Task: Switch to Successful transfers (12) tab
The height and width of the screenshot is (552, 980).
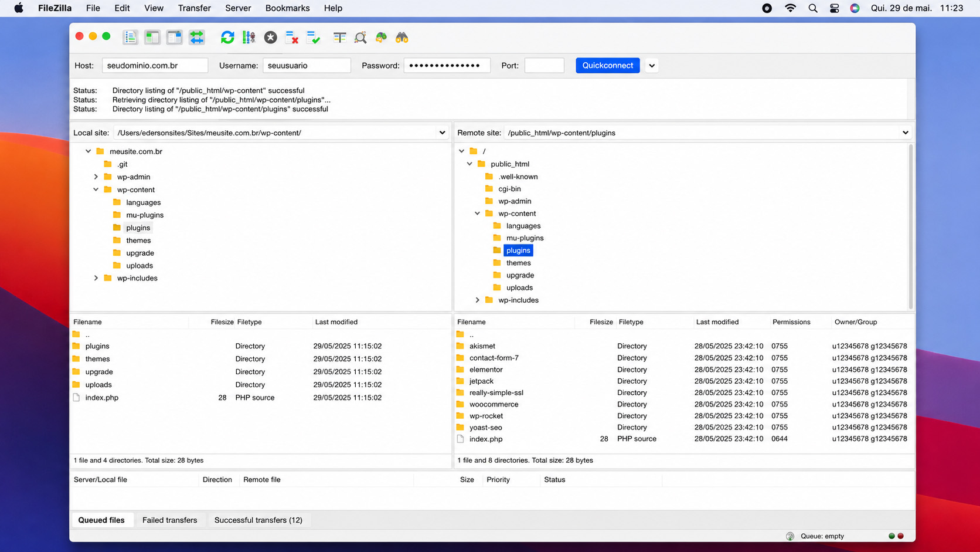Action: [258, 520]
